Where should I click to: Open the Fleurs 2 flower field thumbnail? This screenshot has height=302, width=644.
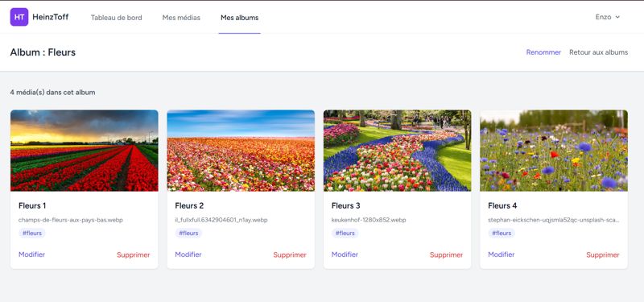pyautogui.click(x=241, y=151)
